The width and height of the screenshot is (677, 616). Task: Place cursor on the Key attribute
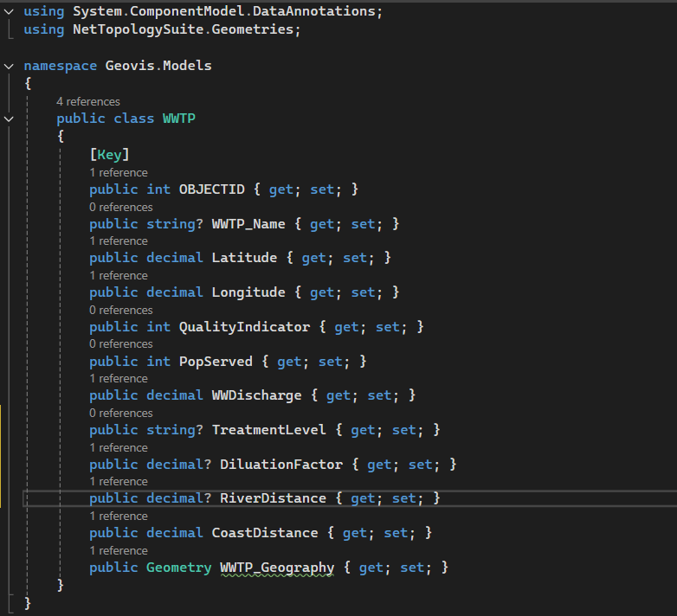(109, 154)
